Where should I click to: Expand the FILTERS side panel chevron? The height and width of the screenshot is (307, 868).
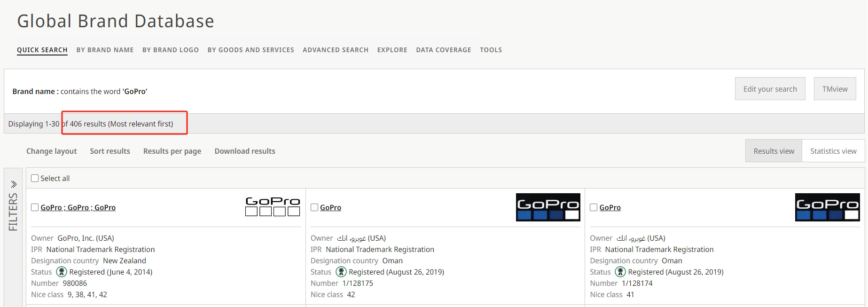(x=14, y=184)
